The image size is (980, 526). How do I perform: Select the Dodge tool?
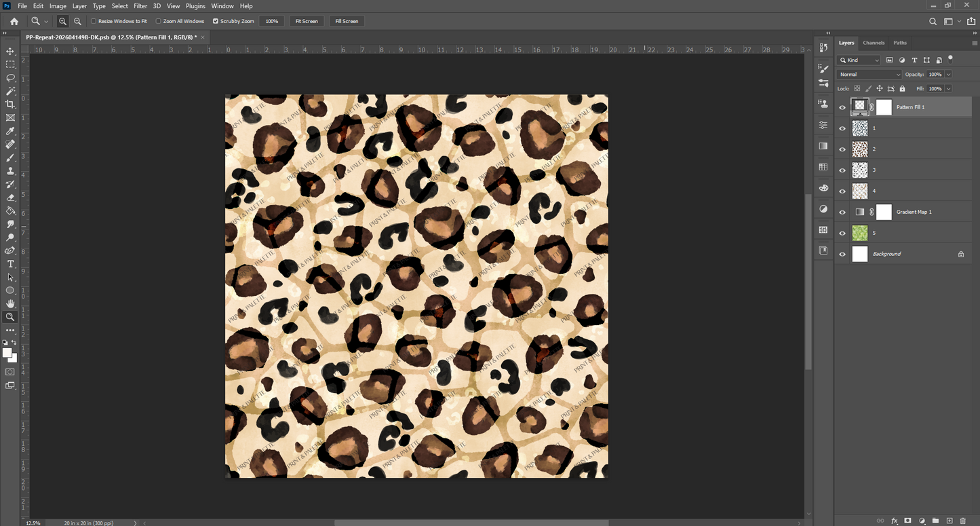pos(10,238)
